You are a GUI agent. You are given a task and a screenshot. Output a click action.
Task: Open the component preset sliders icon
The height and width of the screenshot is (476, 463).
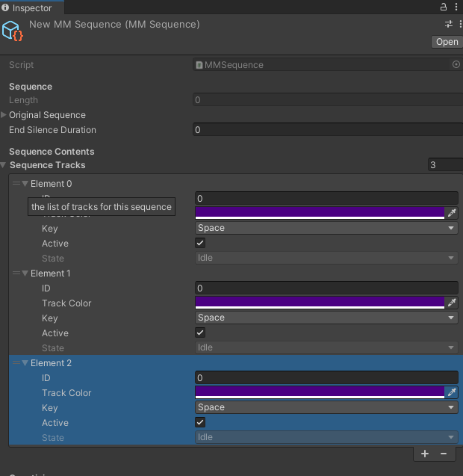449,24
